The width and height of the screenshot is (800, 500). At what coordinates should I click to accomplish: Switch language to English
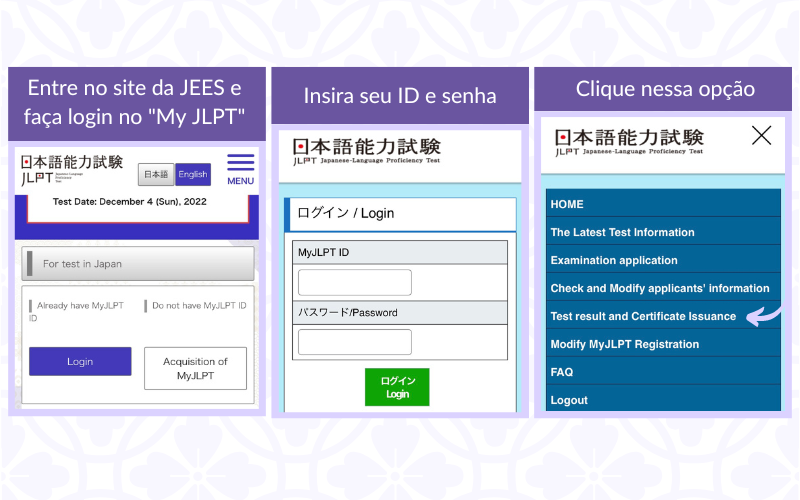(x=193, y=174)
